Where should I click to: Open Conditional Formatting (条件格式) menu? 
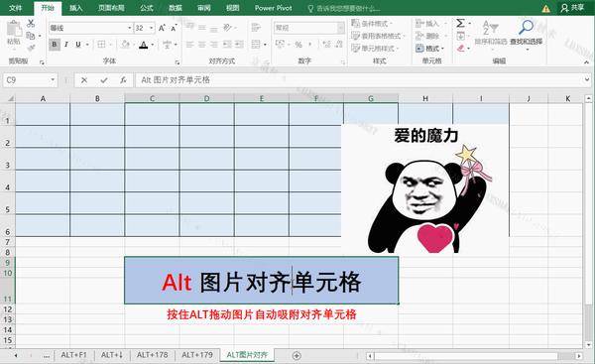tap(372, 24)
